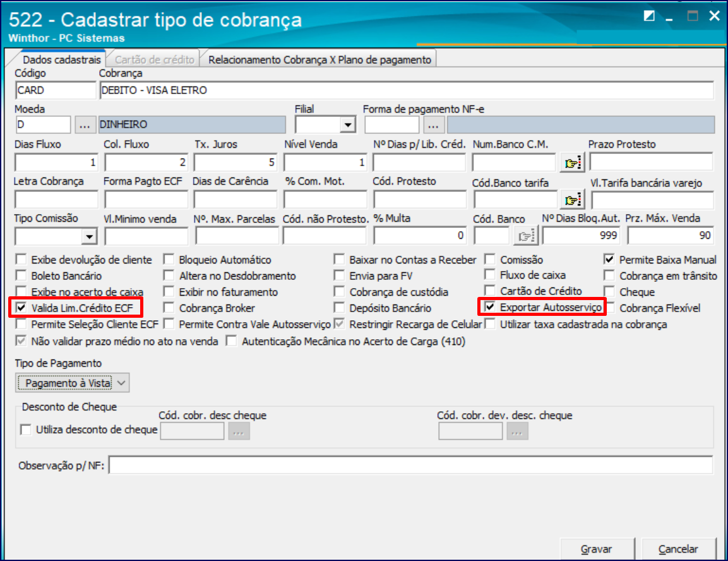This screenshot has height=561, width=728.
Task: Click the Nível Venda field
Action: (x=325, y=162)
